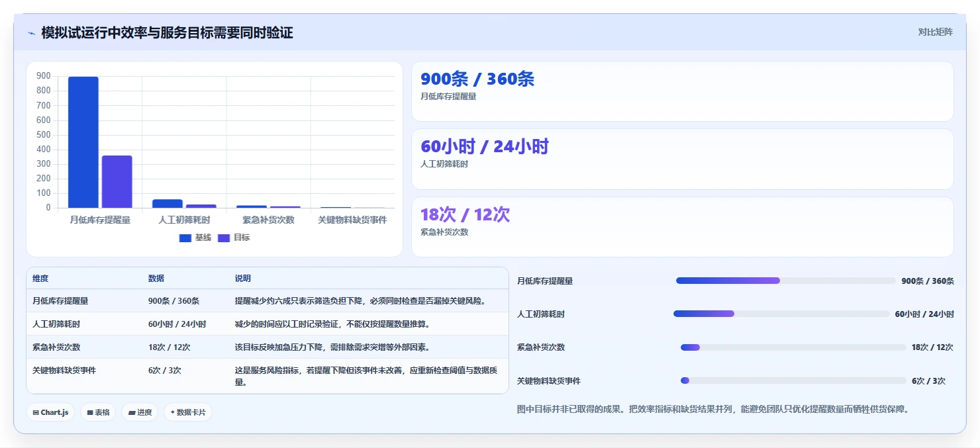The height and width of the screenshot is (448, 980).
Task: Click the 说明 column header
Action: (243, 279)
